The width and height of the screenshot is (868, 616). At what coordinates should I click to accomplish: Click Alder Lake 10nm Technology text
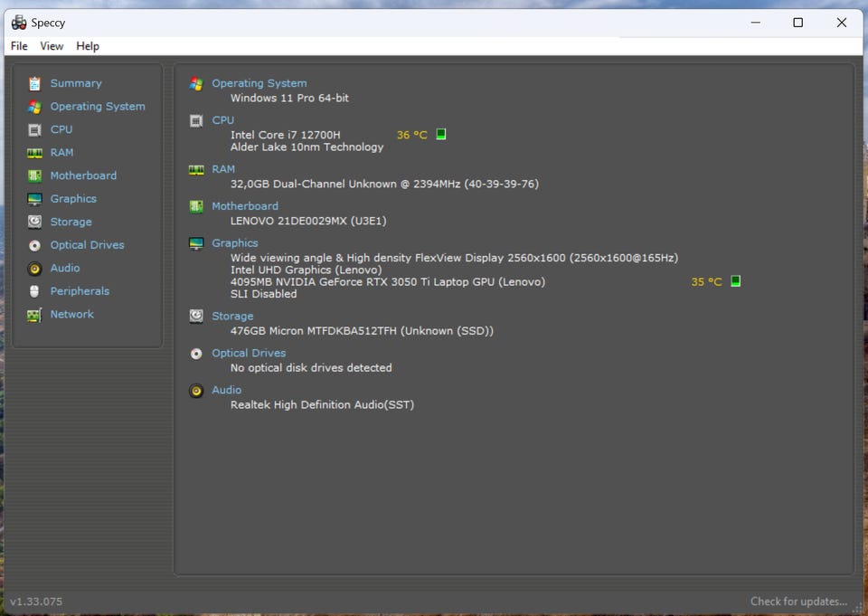307,147
